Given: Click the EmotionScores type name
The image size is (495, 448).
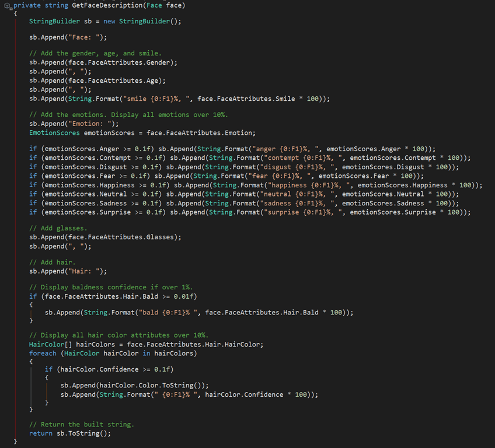Looking at the screenshot, I should [54, 132].
